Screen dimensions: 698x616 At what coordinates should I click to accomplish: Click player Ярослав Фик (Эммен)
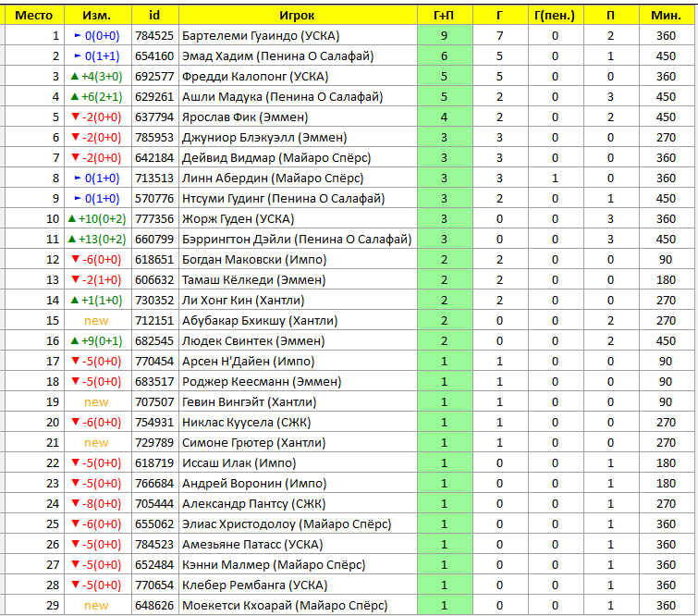click(245, 117)
